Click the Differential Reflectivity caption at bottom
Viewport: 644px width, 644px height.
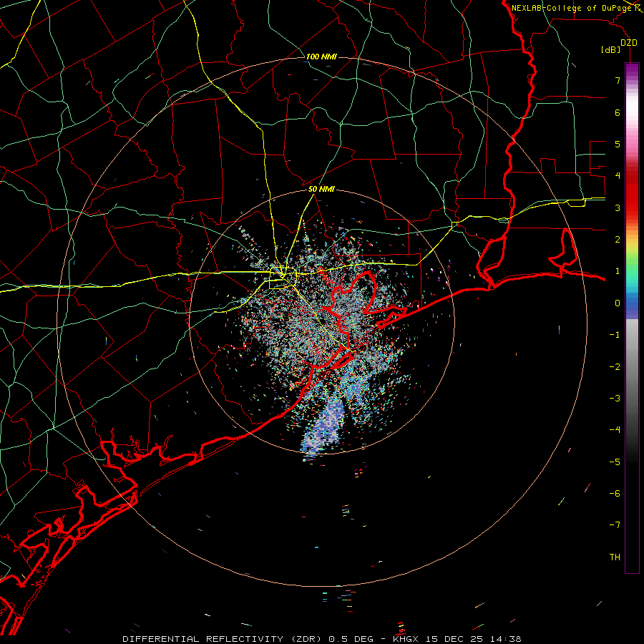pyautogui.click(x=321, y=639)
